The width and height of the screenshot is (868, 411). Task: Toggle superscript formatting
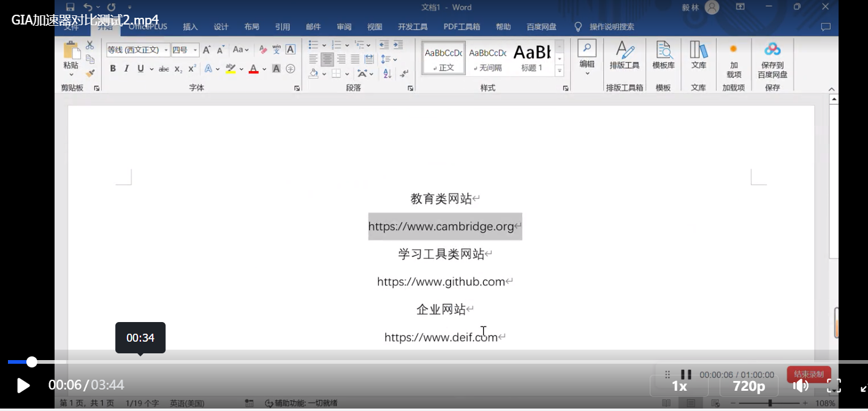click(x=192, y=69)
